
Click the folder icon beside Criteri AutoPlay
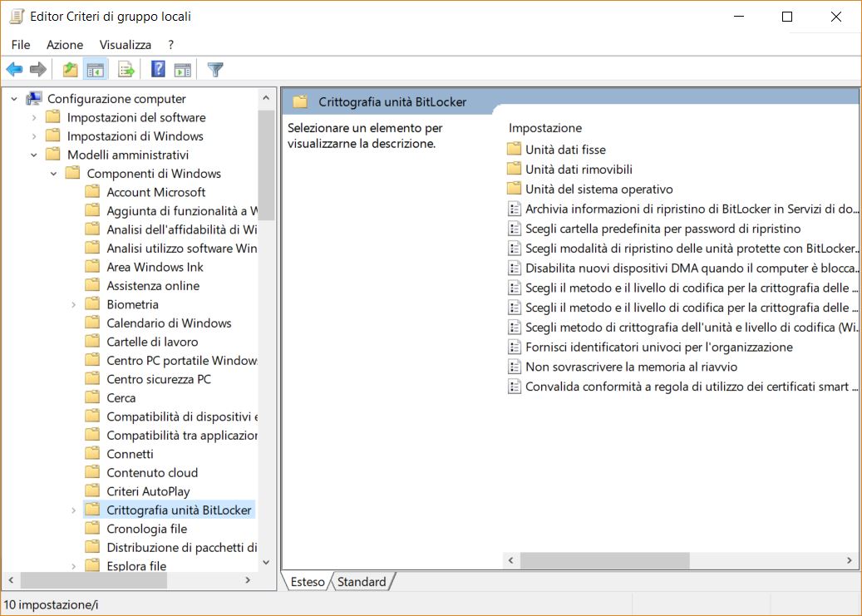coord(92,491)
